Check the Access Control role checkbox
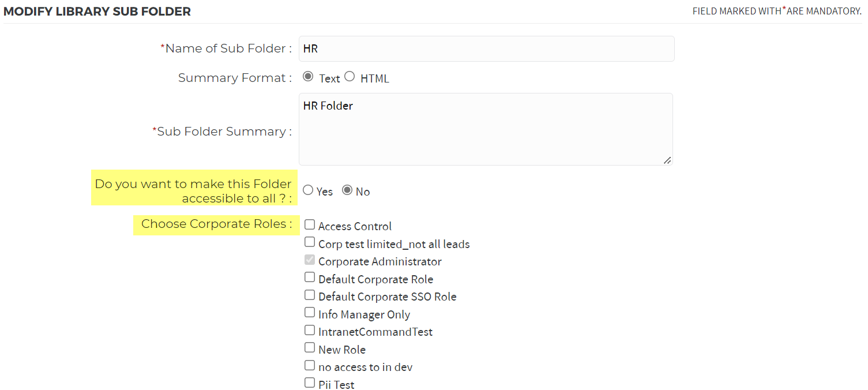Image resolution: width=868 pixels, height=390 pixels. click(x=310, y=225)
